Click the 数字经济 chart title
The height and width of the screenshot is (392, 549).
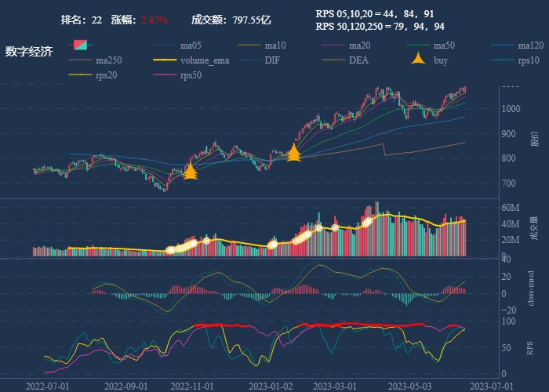[29, 53]
